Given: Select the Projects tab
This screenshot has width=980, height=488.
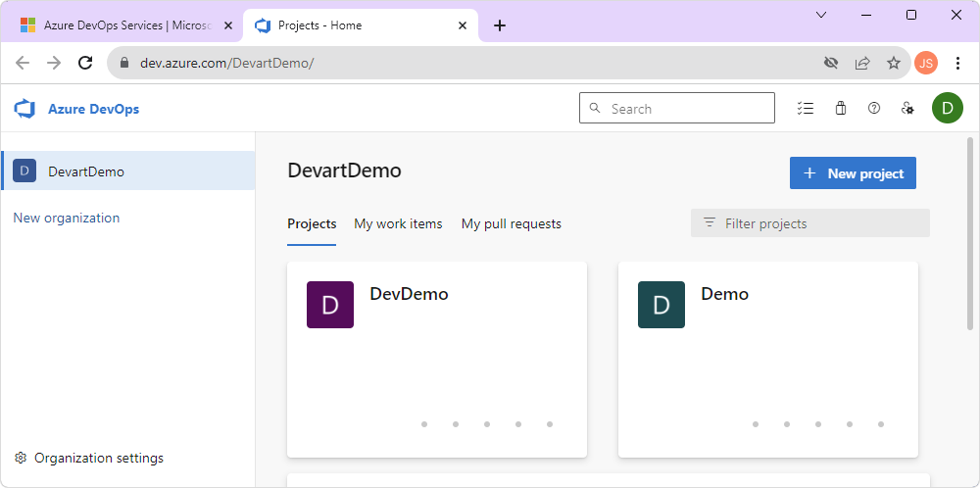Looking at the screenshot, I should [x=312, y=223].
